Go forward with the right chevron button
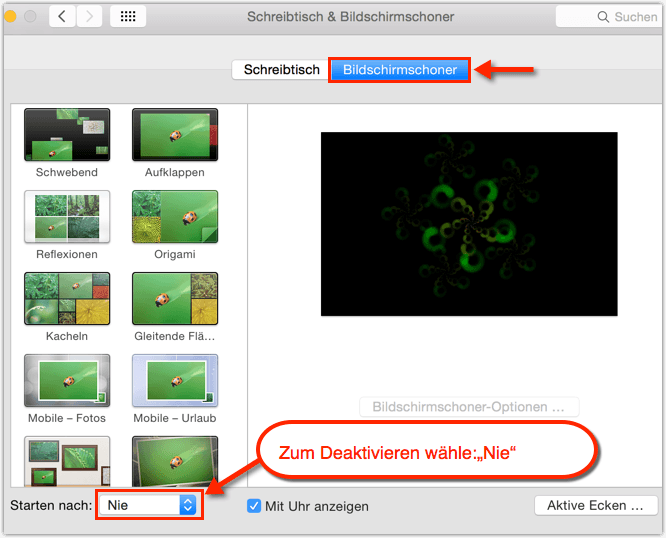666x538 pixels. (89, 17)
